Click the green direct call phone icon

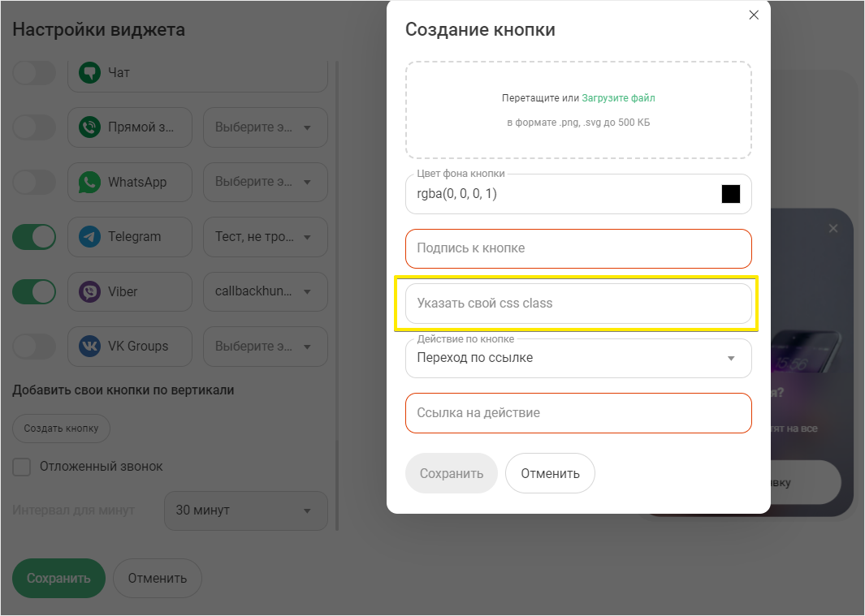[89, 127]
